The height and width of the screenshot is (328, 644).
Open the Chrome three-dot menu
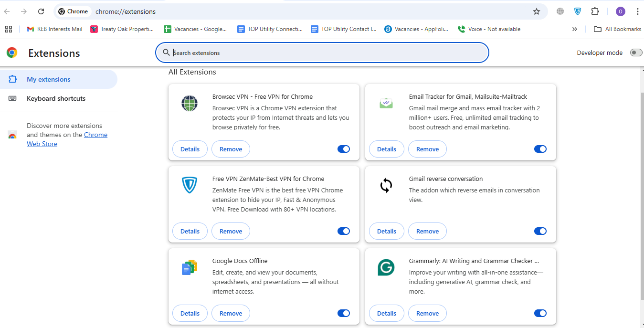(x=638, y=11)
